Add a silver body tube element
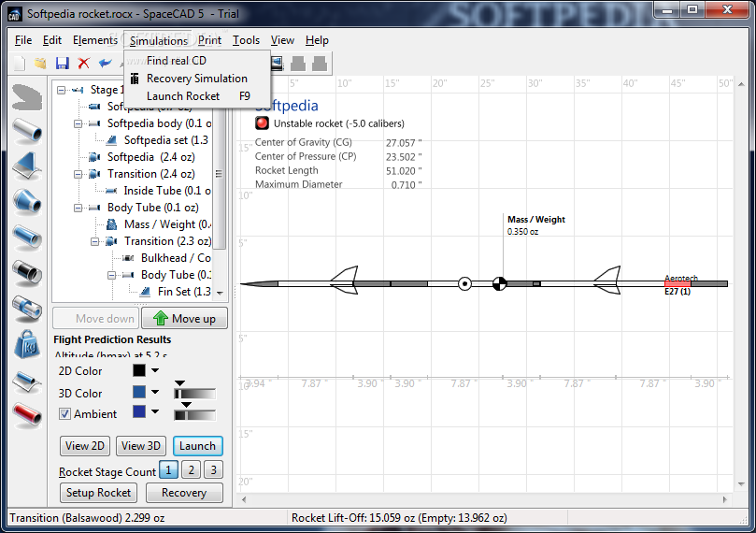 point(27,131)
